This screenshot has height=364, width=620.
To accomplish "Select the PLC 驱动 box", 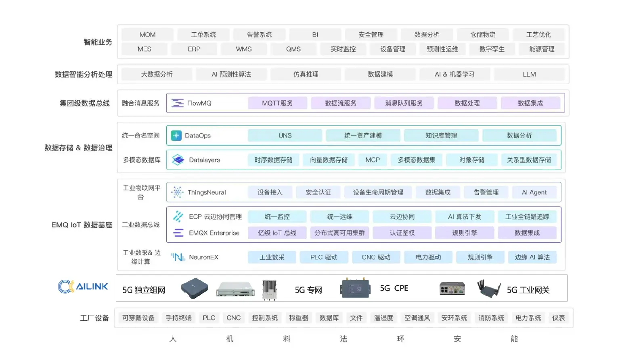I will 324,257.
